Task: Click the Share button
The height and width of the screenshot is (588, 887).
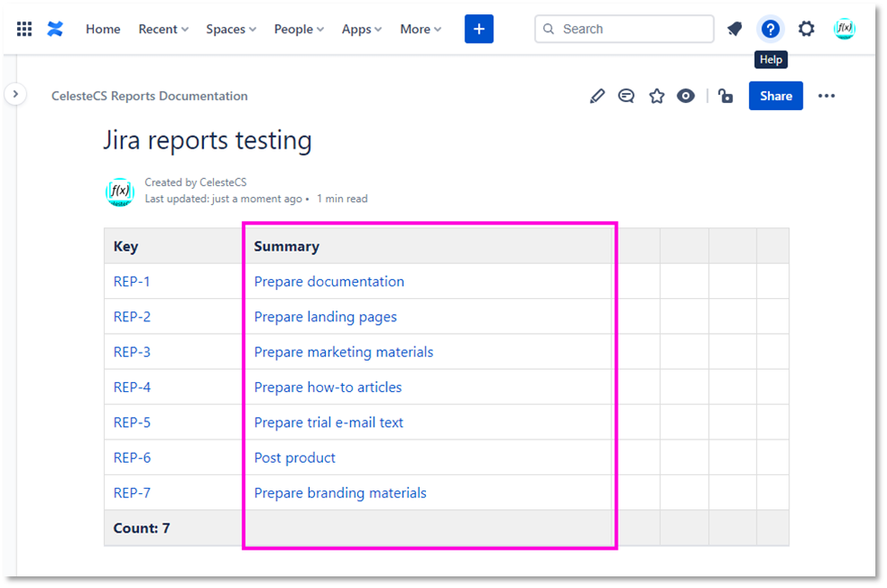Action: 775,96
